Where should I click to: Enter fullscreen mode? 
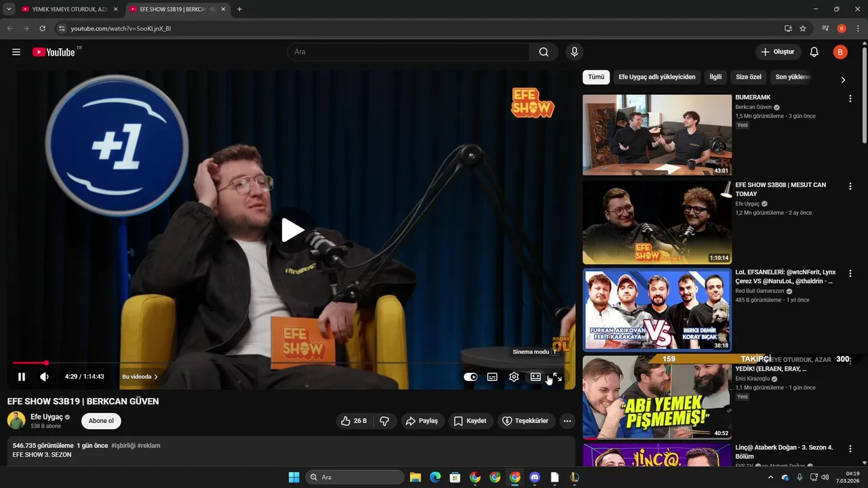pyautogui.click(x=557, y=377)
